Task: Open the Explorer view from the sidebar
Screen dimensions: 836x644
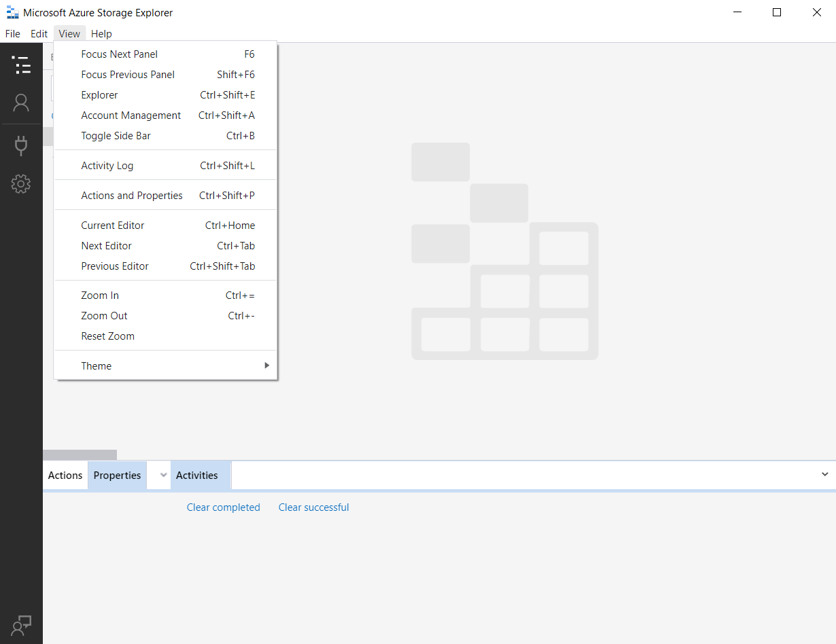Action: (21, 65)
